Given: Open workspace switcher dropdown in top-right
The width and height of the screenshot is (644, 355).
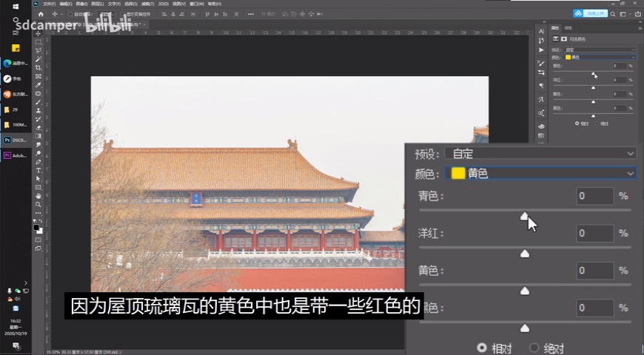Looking at the screenshot, I should pos(625,14).
